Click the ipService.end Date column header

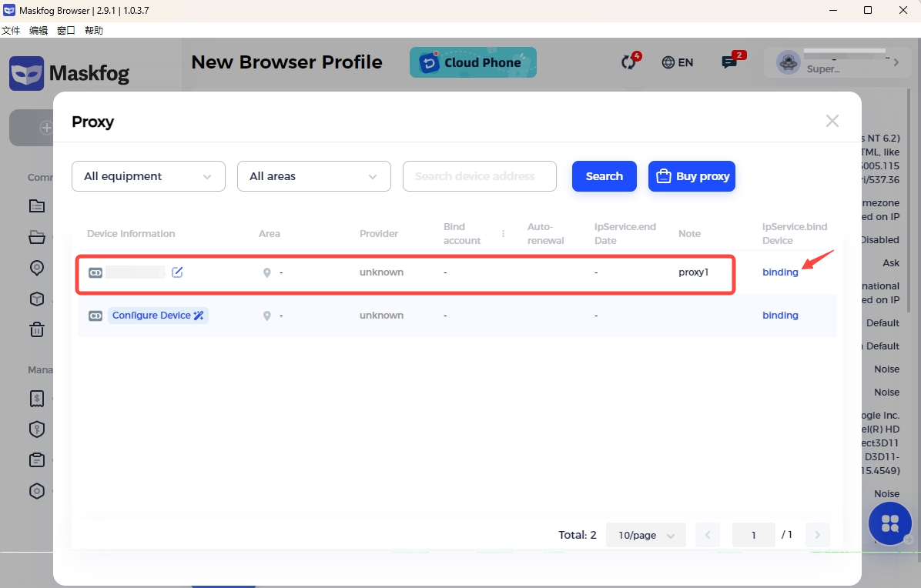click(625, 233)
